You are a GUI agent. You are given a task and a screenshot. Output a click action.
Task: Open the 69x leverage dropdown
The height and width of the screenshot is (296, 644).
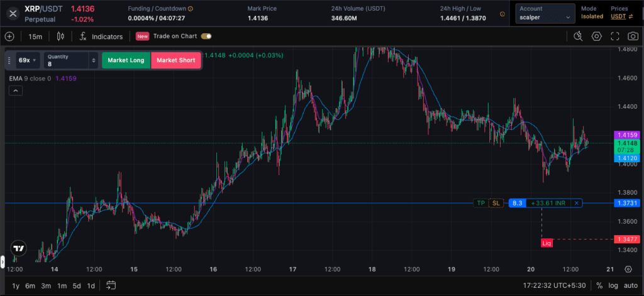click(x=27, y=60)
